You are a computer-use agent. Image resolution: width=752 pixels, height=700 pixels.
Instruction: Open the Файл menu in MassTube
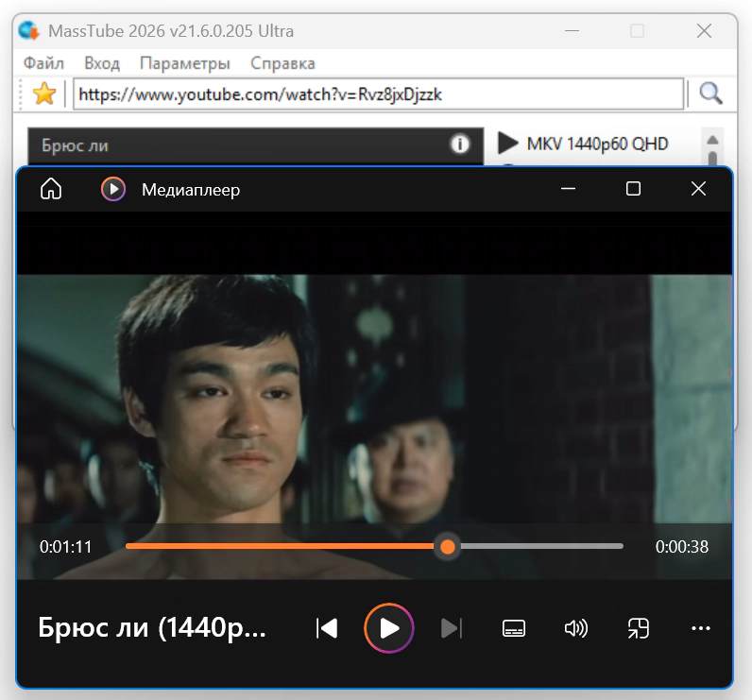pos(43,63)
